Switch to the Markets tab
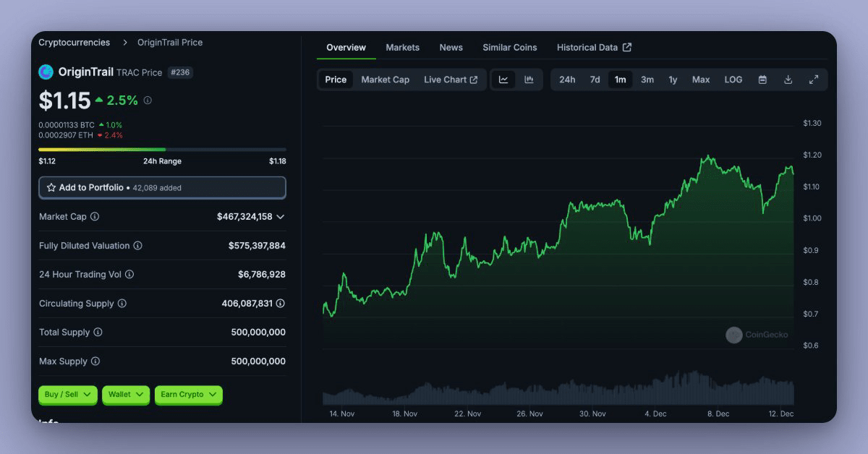This screenshot has height=454, width=868. (x=402, y=48)
